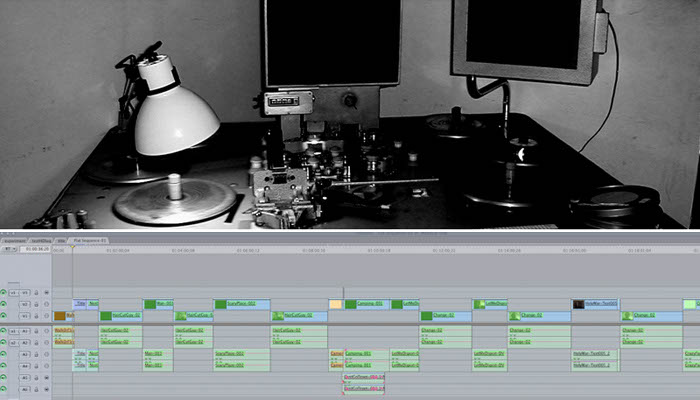Select the pink-labeled audio clip on A5
700x400 pixels.
point(364,378)
